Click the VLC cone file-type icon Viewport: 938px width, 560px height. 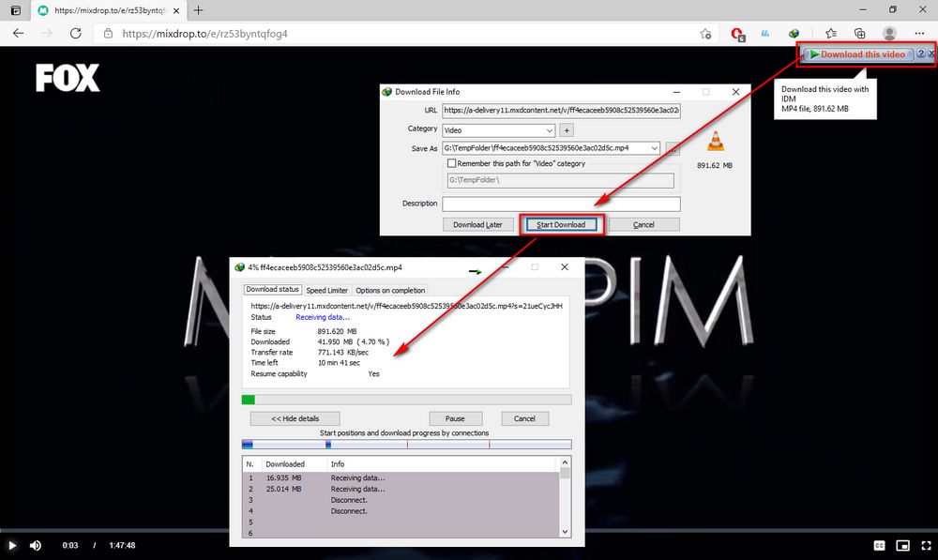point(716,142)
